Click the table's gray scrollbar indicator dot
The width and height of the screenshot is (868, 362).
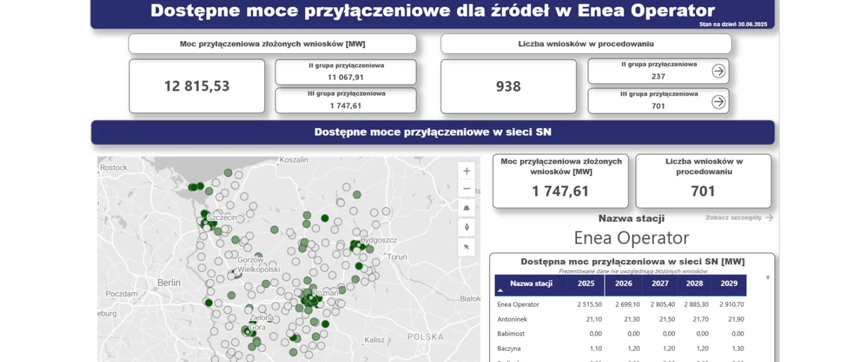coord(767,276)
